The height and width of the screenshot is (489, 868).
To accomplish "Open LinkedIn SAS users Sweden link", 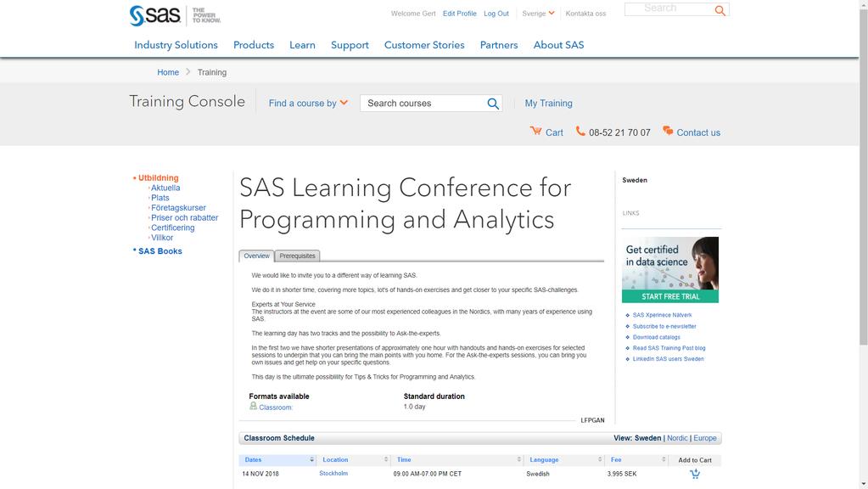I will 668,359.
